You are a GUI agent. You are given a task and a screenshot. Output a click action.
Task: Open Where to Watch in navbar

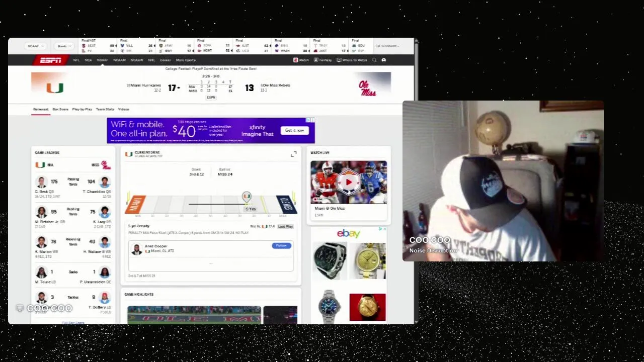pyautogui.click(x=352, y=60)
